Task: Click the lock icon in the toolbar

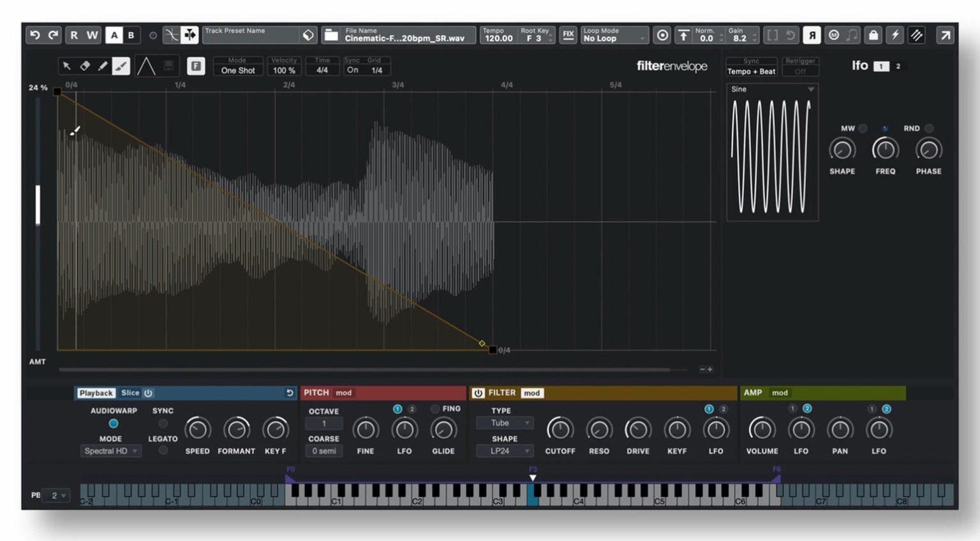Action: pos(873,35)
